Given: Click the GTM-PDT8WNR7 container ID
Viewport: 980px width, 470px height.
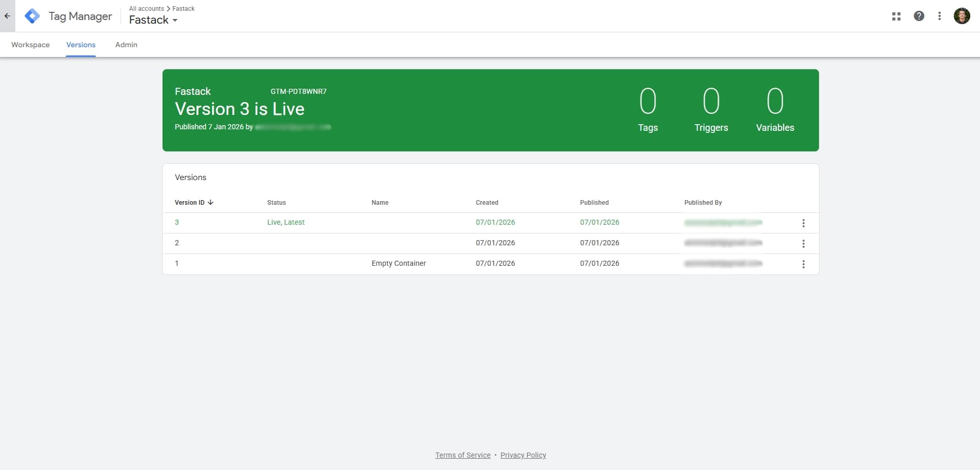Looking at the screenshot, I should [298, 91].
